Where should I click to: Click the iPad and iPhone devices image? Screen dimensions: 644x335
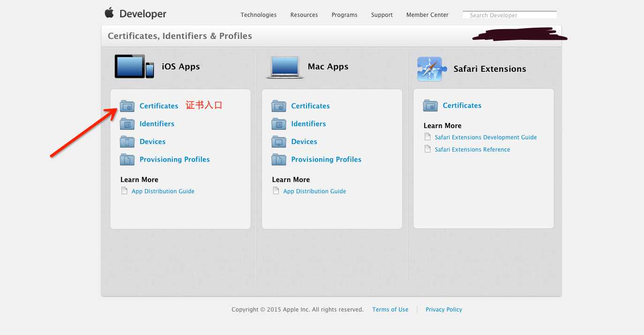point(134,67)
